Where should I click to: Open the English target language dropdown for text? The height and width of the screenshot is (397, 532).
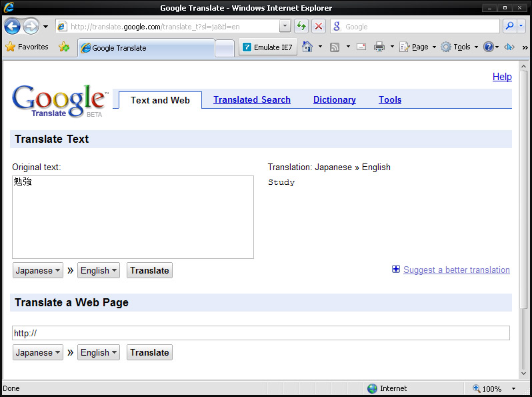point(99,270)
